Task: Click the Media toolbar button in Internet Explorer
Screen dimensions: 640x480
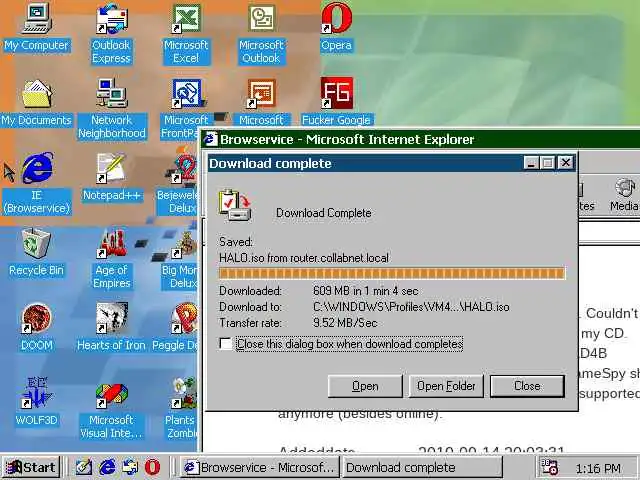Action: (624, 195)
